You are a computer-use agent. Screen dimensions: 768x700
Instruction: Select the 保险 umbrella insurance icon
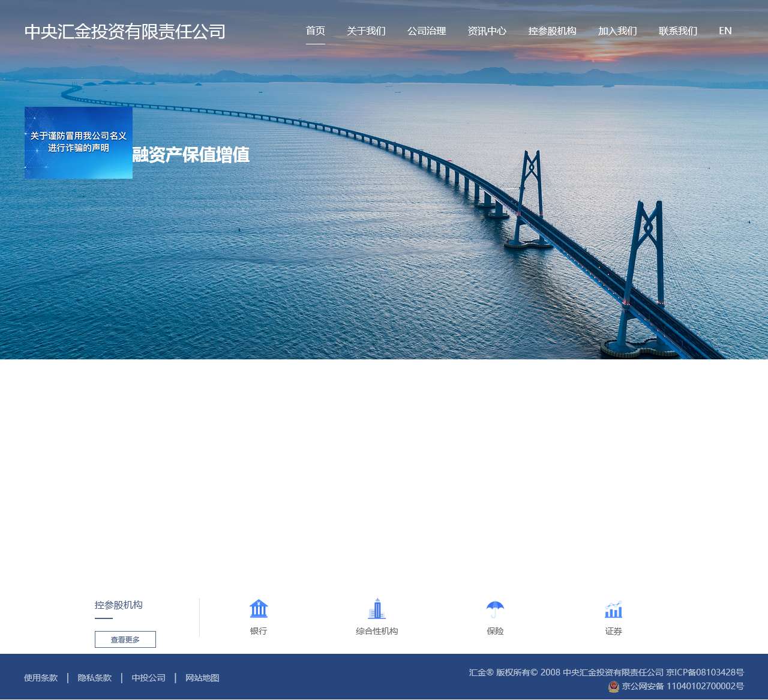click(494, 609)
